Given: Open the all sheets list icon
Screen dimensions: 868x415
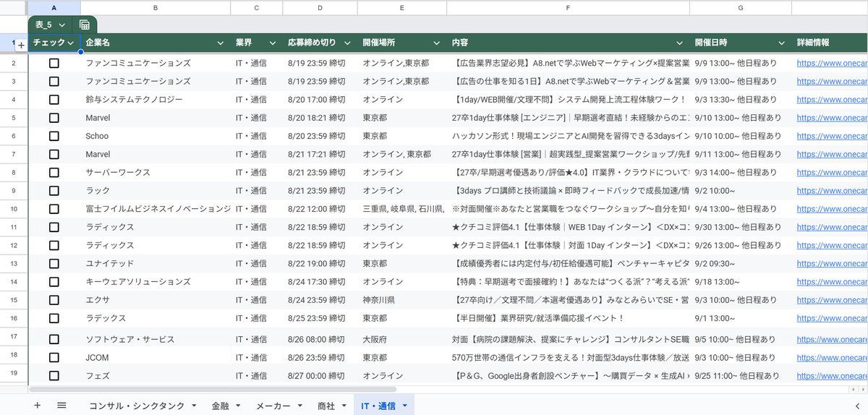Looking at the screenshot, I should [61, 406].
